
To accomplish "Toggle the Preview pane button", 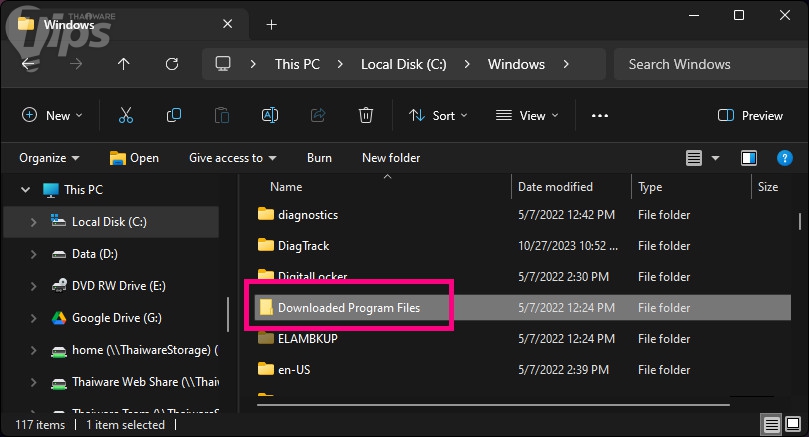I will point(751,116).
